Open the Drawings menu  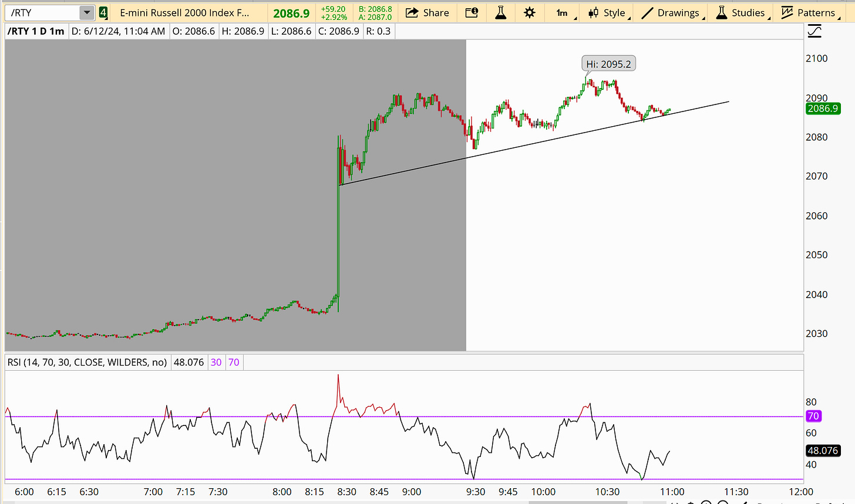(672, 12)
